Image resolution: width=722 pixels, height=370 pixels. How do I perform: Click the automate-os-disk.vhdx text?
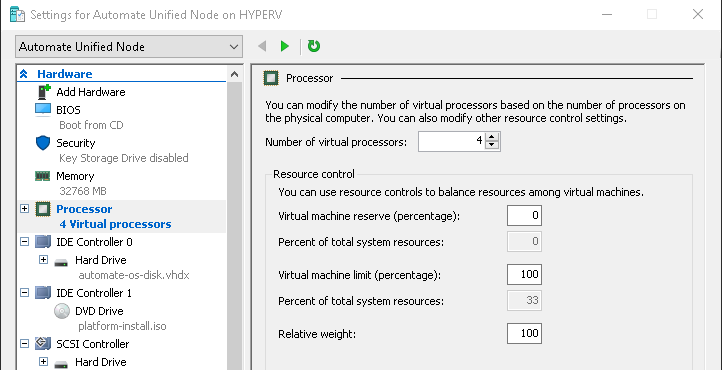134,275
